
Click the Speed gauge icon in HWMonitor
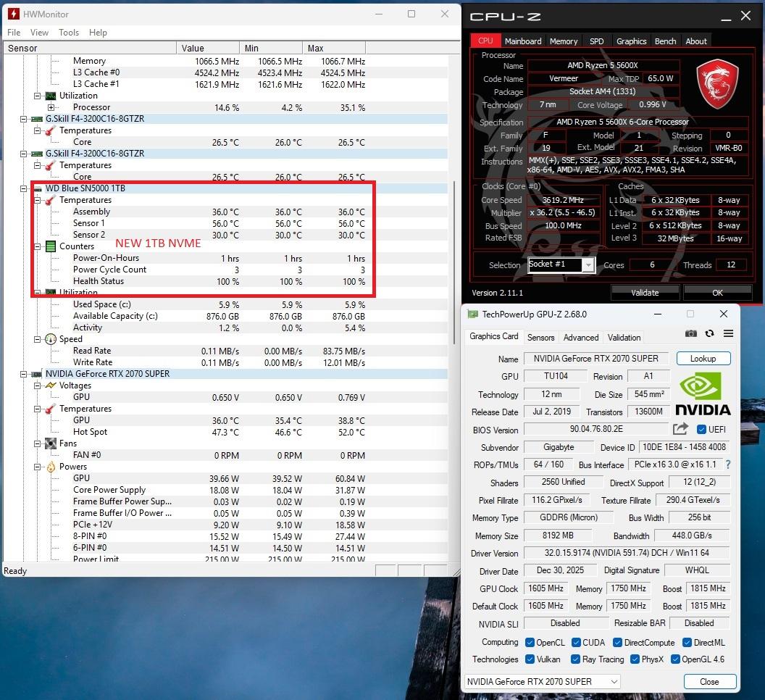[51, 339]
